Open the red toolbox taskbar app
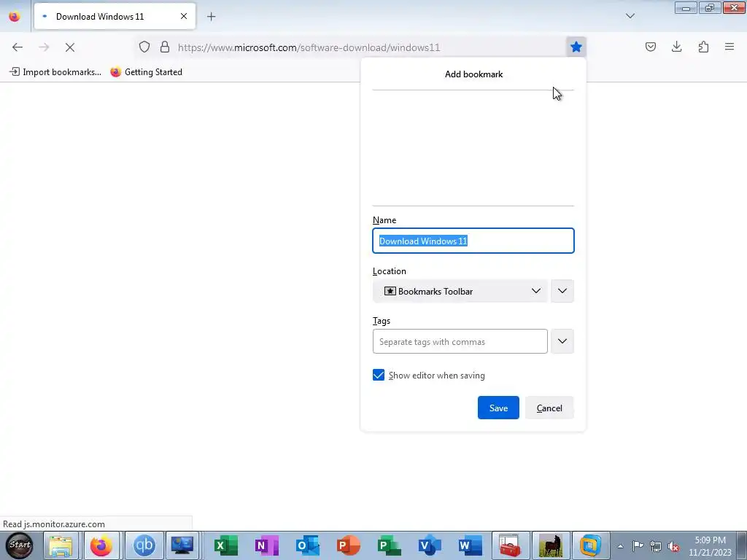 click(510, 545)
